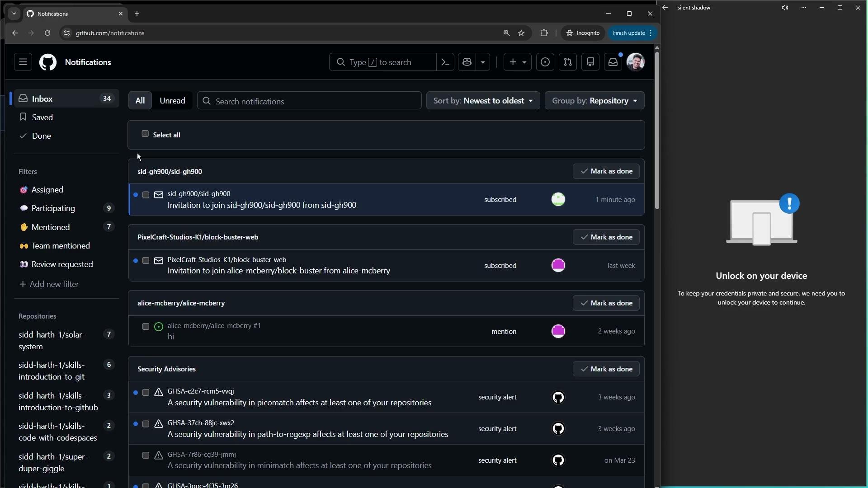Click the Finish update button
This screenshot has height=488, width=868.
632,33
